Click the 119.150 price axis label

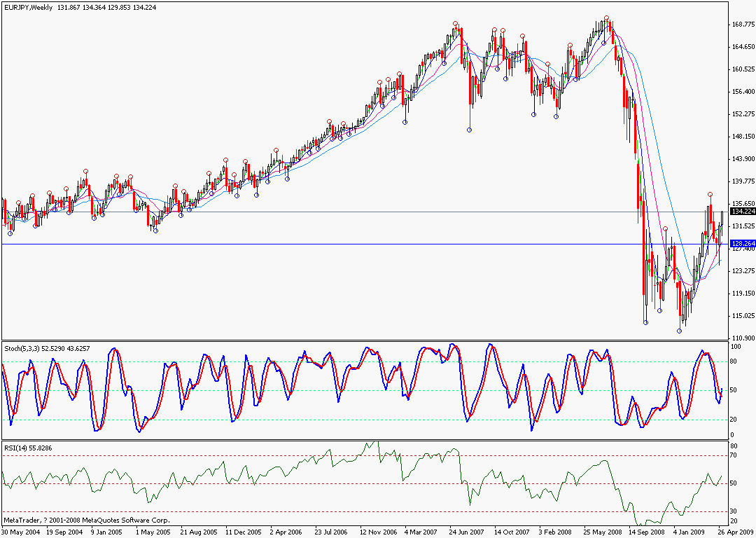coord(743,294)
